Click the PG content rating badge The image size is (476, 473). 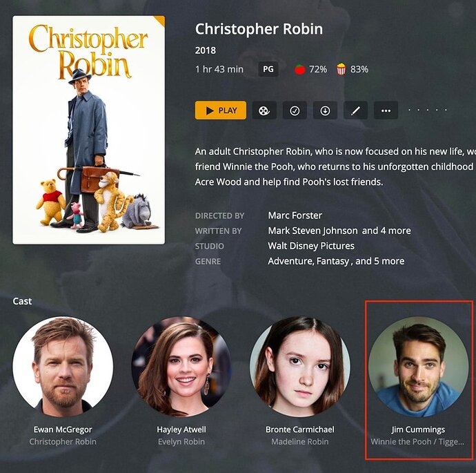pos(268,69)
